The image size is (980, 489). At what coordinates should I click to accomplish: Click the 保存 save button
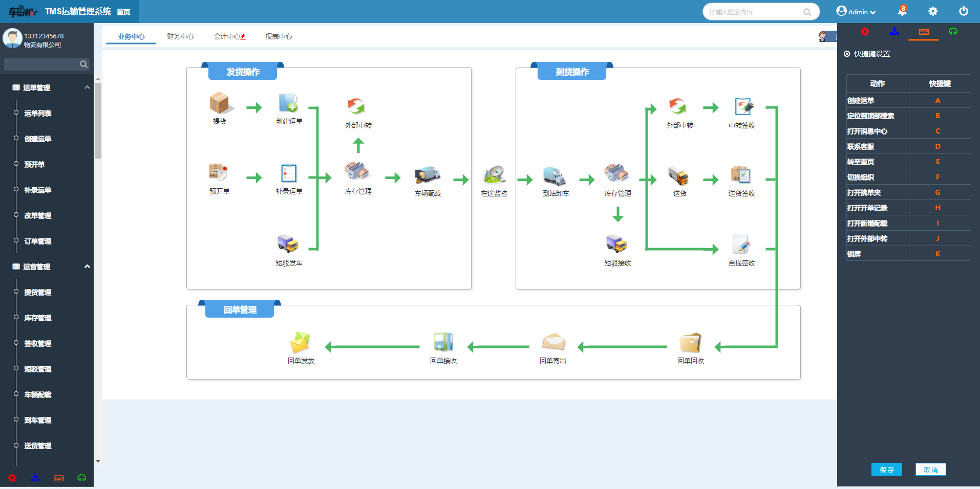coord(886,470)
